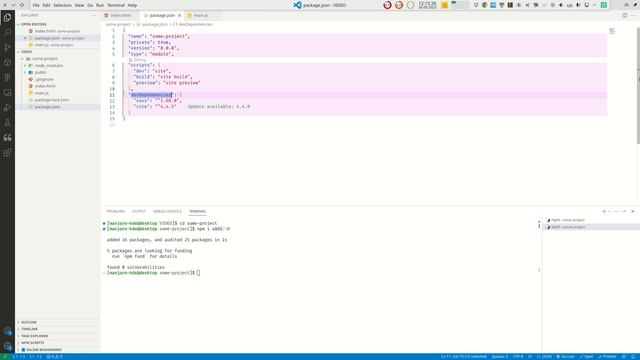Open the Go menu
Viewport: 640px width, 360px height.
[90, 5]
